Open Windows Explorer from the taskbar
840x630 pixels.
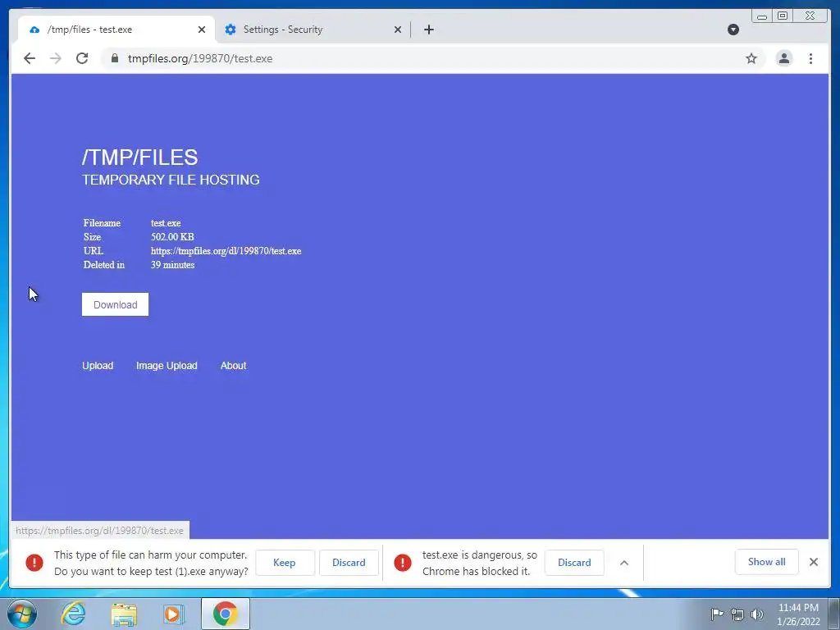pos(124,614)
